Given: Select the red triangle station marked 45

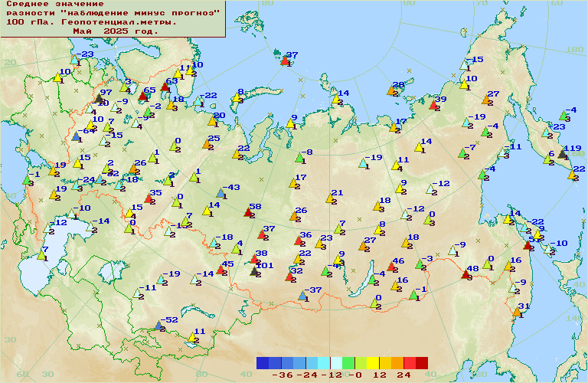Looking at the screenshot, I should coord(221,270).
